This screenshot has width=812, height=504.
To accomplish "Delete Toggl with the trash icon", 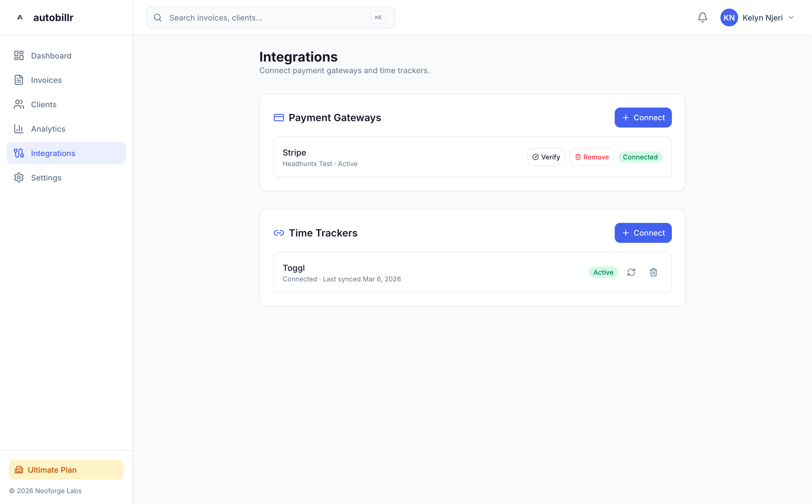I will [x=653, y=272].
